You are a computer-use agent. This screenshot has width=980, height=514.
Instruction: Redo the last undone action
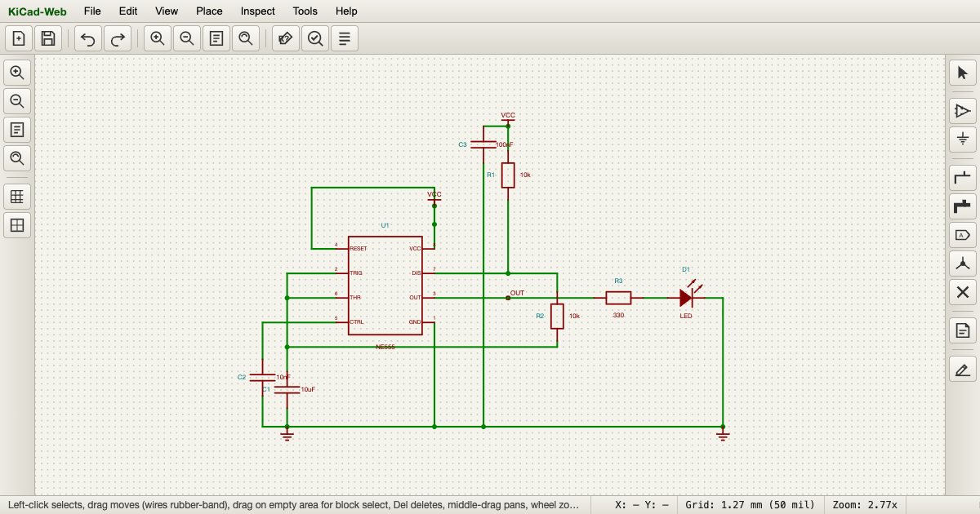pos(118,38)
